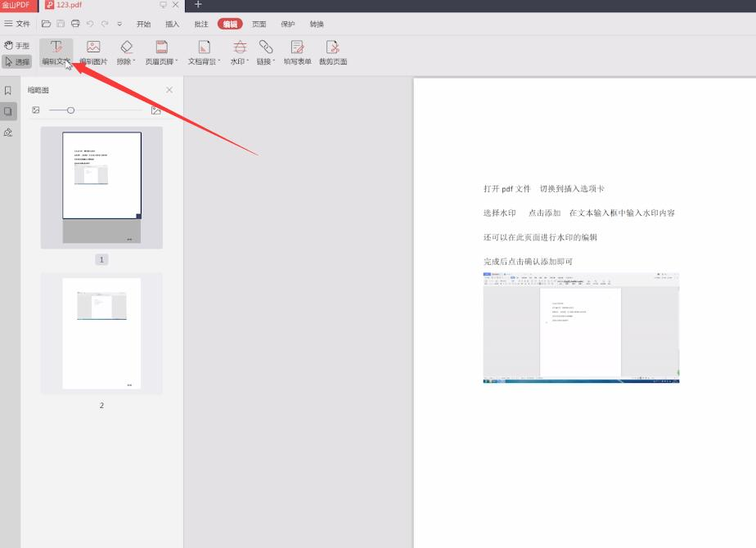Open the 填写表单 (Fill Form) tool
The image size is (756, 548).
pos(297,53)
